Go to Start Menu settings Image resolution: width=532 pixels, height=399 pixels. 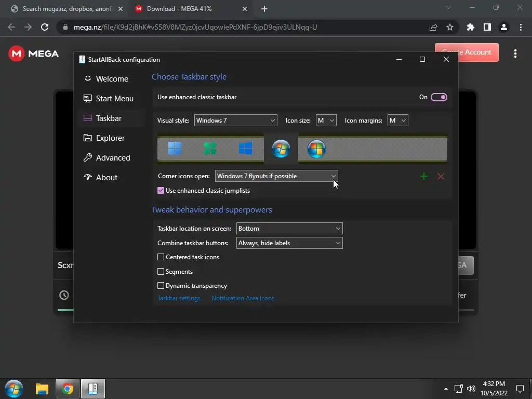tap(111, 98)
